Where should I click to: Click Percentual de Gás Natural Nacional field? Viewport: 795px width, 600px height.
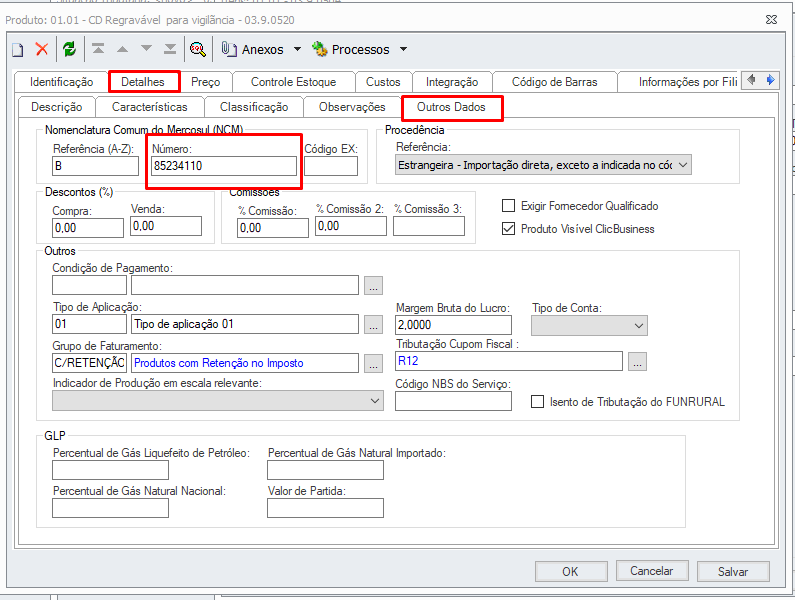coord(110,508)
